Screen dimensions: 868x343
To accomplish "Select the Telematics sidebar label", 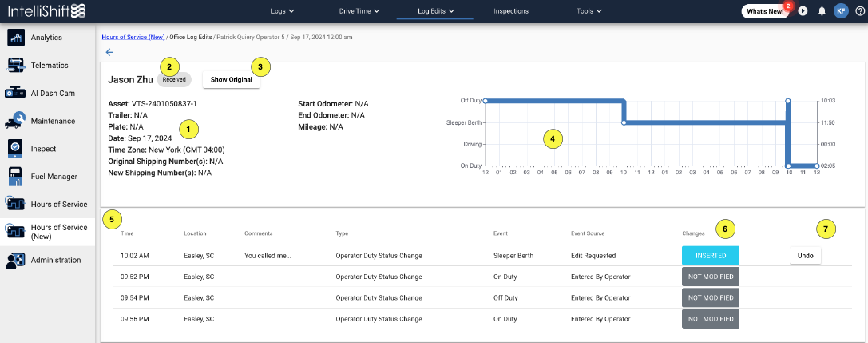I will tap(50, 66).
